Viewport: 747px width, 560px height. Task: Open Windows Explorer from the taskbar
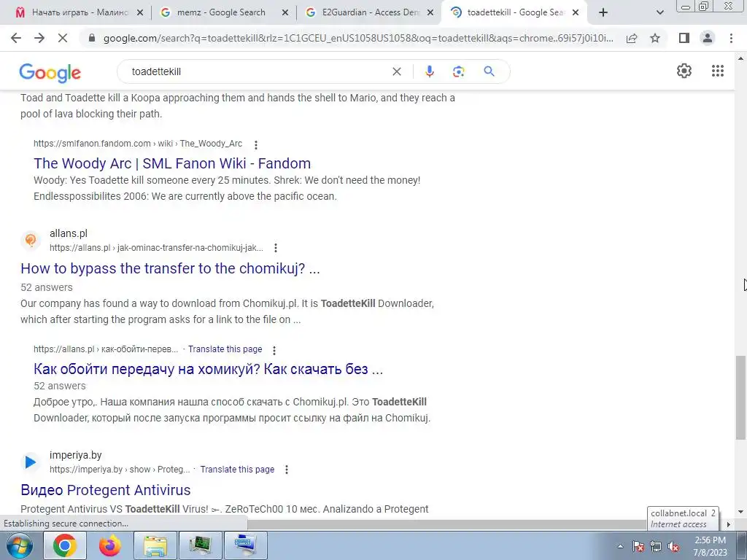155,545
